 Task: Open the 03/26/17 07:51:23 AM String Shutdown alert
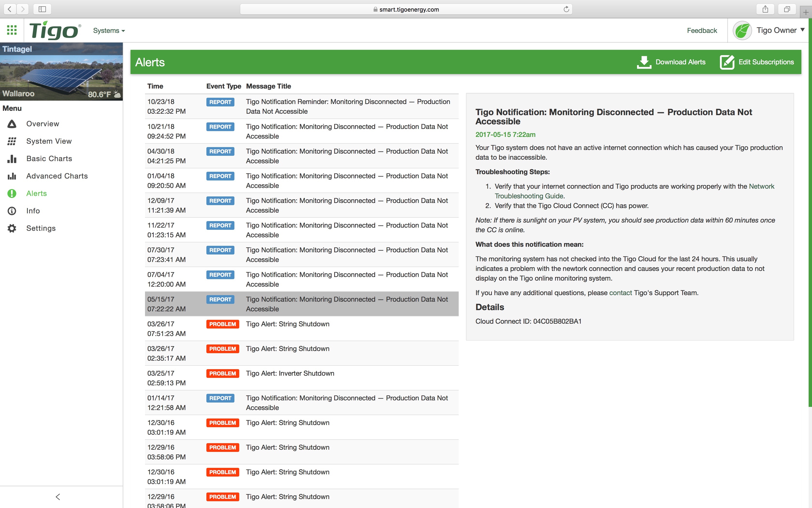[302, 329]
